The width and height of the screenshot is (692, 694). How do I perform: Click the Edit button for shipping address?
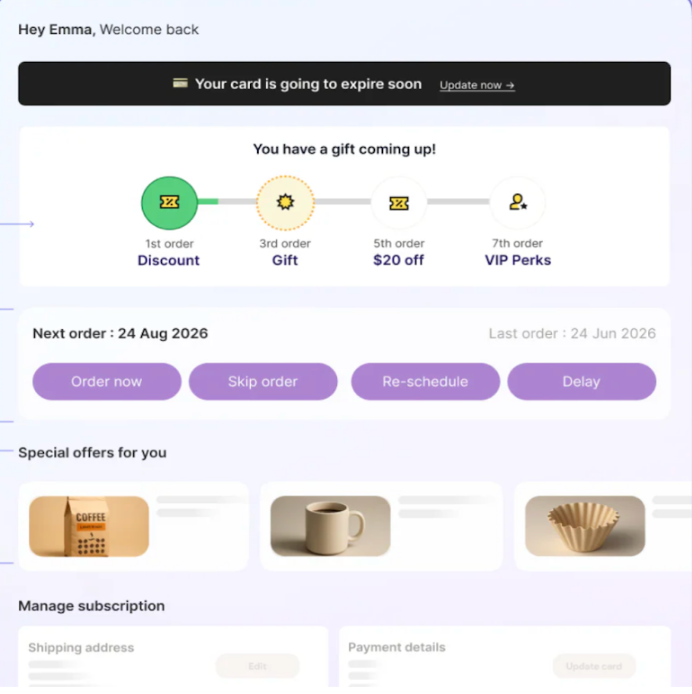click(x=257, y=666)
